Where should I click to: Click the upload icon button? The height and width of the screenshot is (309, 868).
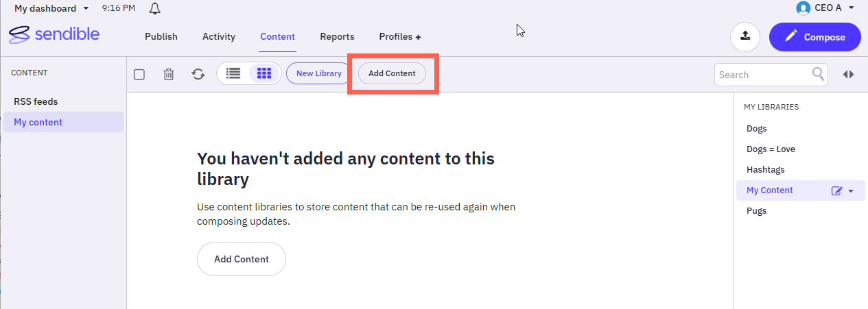[745, 37]
